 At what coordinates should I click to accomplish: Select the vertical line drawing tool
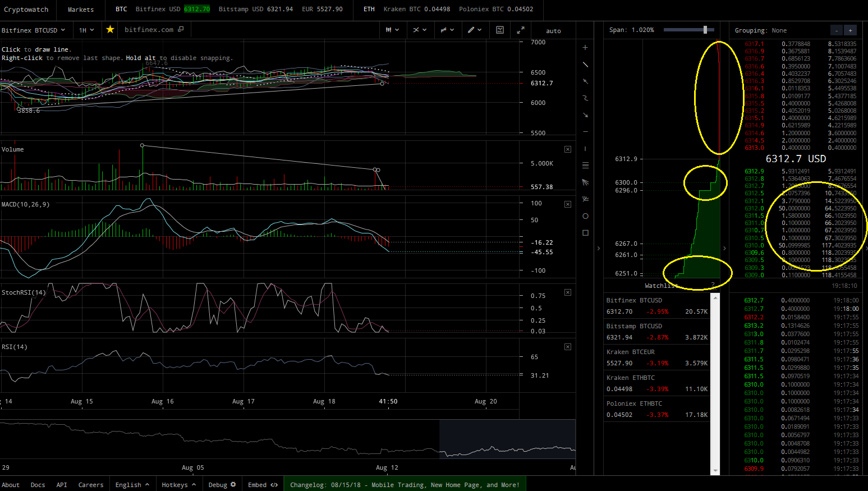[x=585, y=149]
